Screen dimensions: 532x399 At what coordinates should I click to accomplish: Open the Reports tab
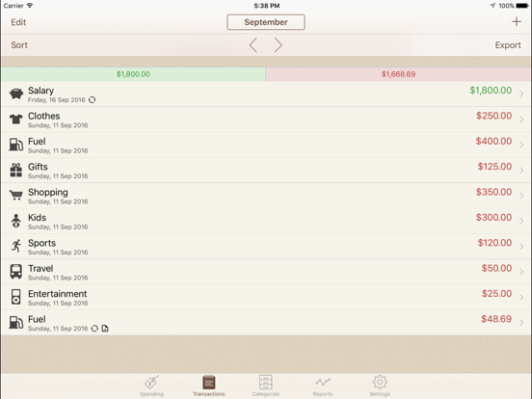tap(323, 386)
